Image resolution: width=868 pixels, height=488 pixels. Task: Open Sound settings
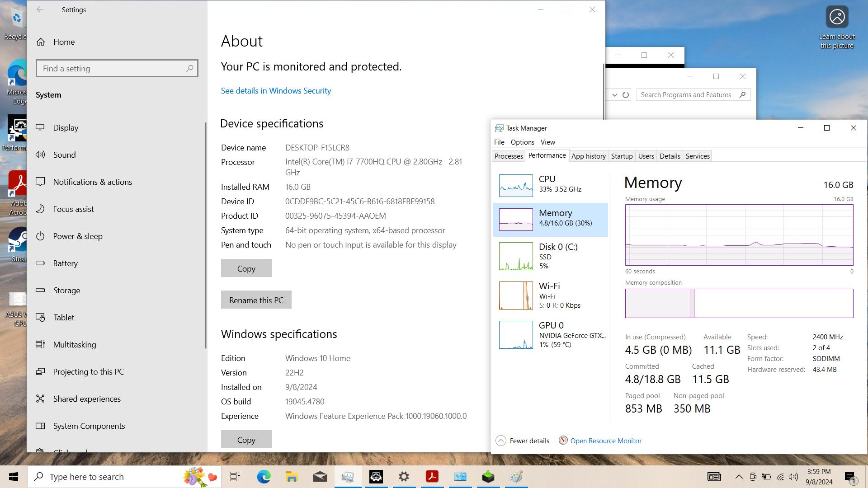(117, 155)
